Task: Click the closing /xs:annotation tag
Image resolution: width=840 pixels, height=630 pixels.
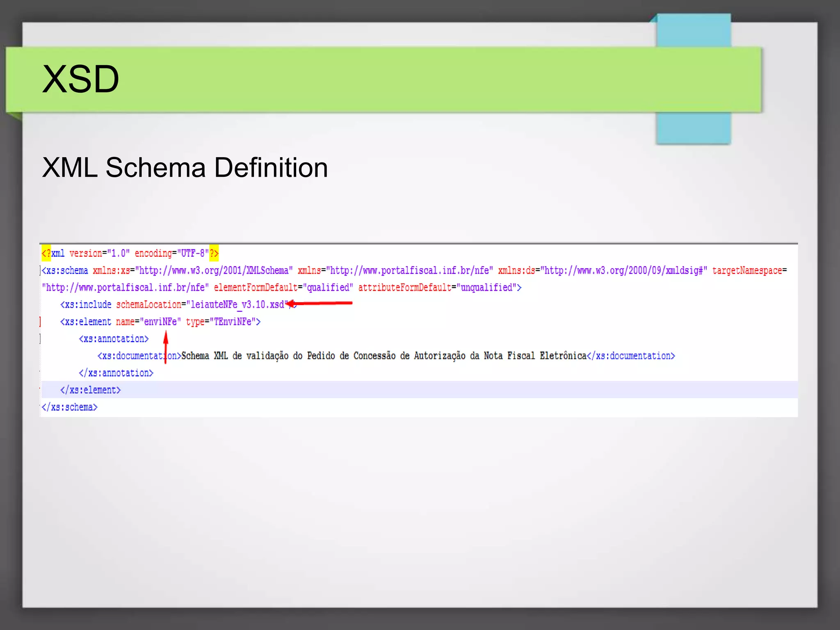Action: [116, 373]
